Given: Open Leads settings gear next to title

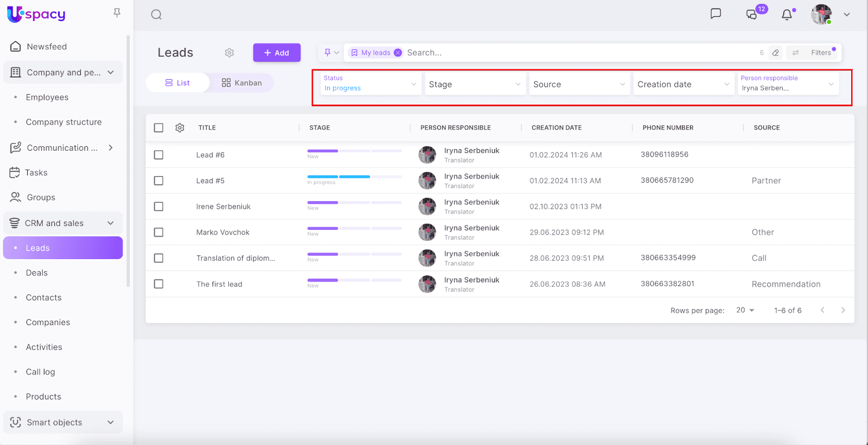Looking at the screenshot, I should click(x=229, y=53).
